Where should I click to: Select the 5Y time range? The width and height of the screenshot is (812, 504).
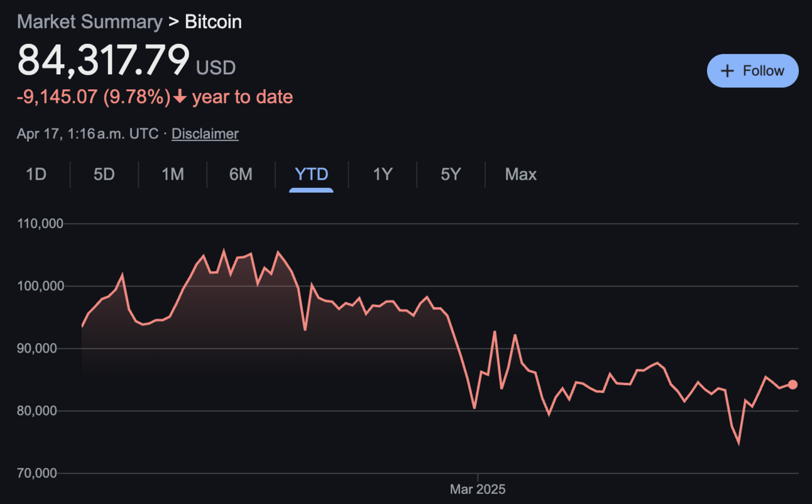pos(451,174)
